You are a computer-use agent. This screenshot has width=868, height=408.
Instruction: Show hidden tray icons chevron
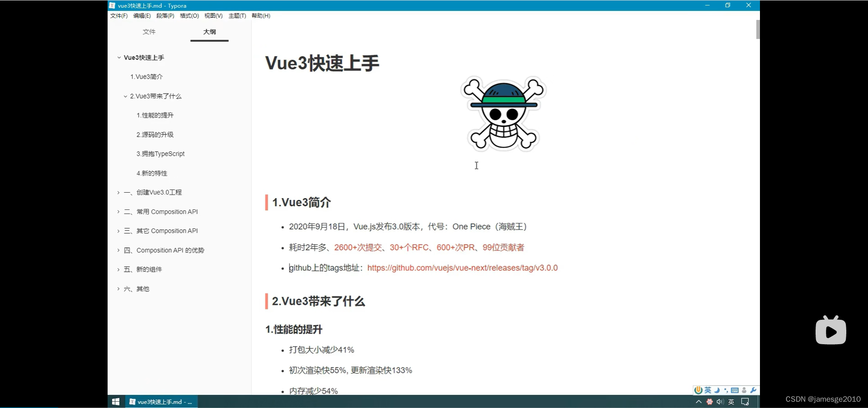tap(698, 402)
